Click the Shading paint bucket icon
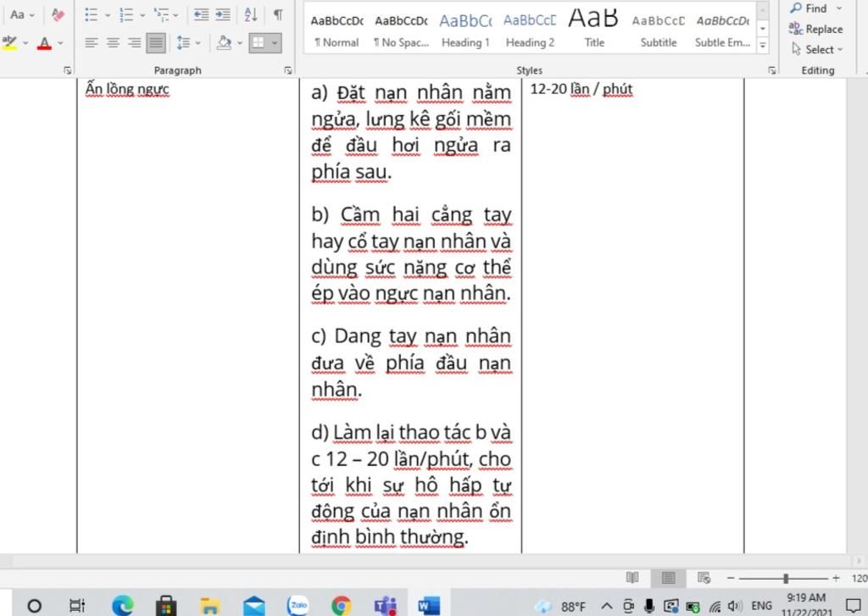Viewport: 868px width, 616px height. [x=224, y=43]
